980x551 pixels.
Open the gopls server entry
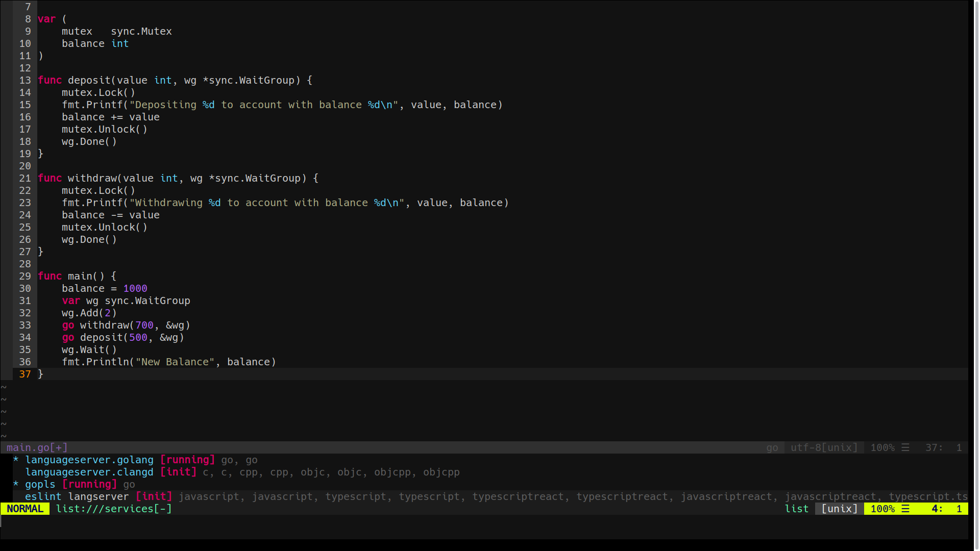point(40,484)
